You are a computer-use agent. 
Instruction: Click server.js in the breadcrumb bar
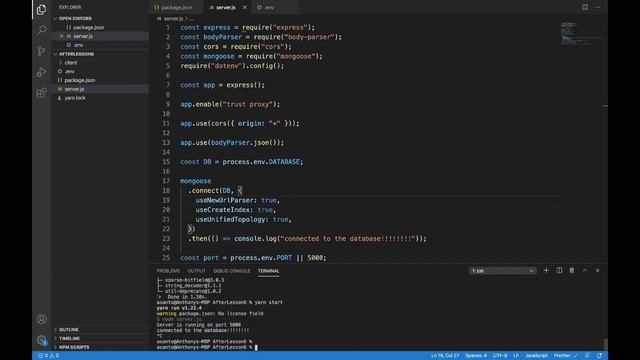(x=173, y=19)
